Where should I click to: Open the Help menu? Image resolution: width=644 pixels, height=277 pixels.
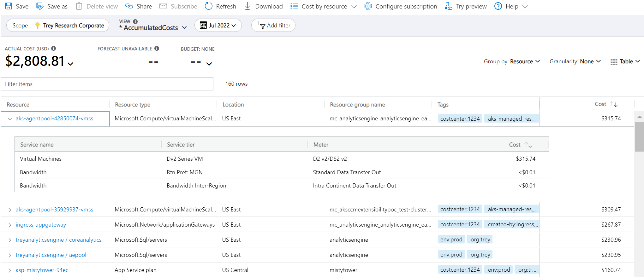[x=511, y=6]
